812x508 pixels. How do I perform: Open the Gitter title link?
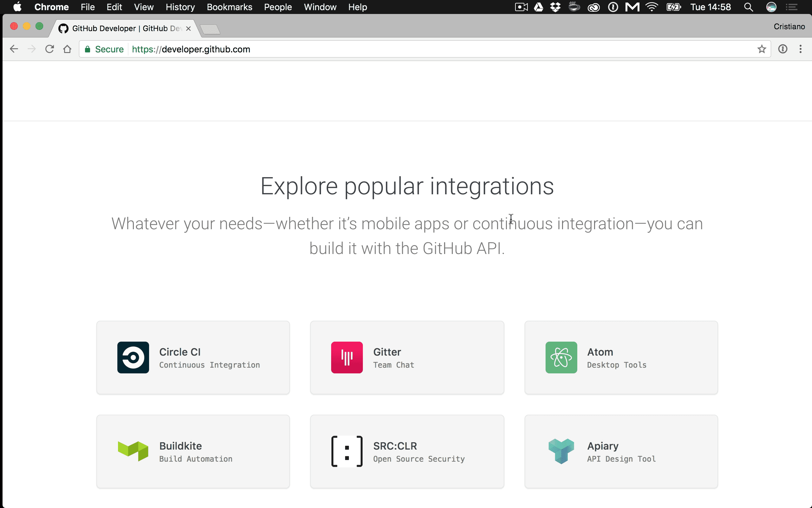(387, 352)
